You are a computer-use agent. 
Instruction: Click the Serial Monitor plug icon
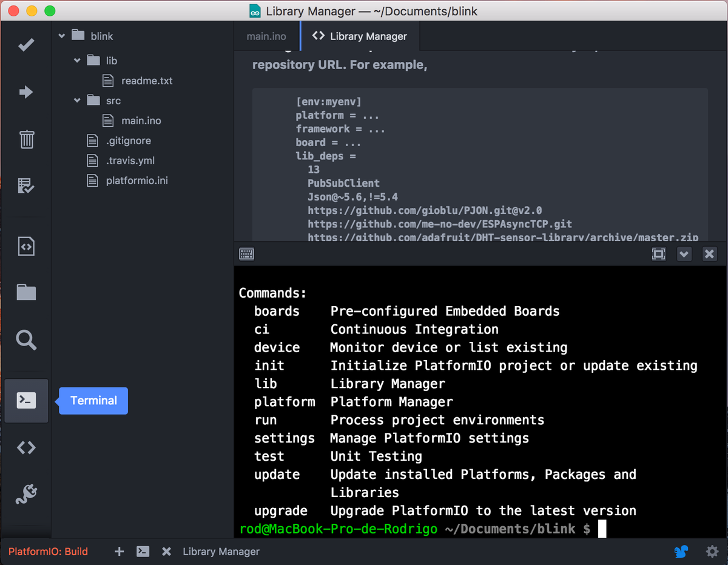(x=26, y=494)
